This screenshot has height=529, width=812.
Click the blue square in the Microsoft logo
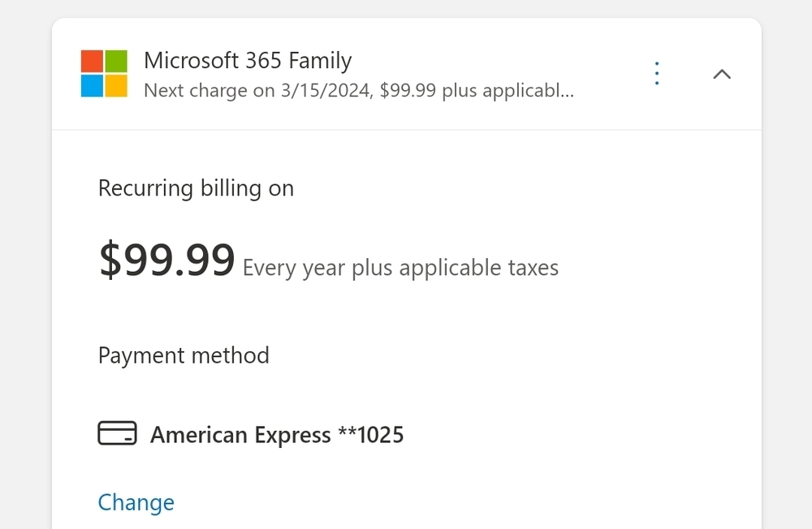(x=92, y=86)
